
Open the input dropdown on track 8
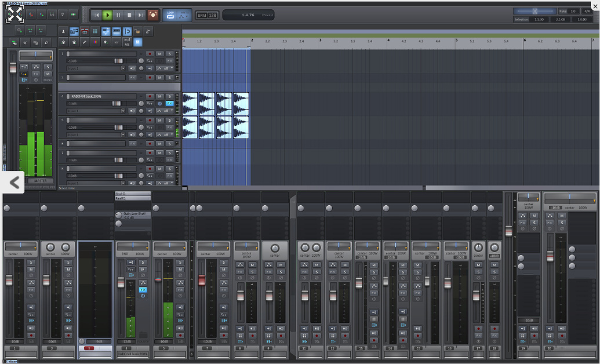96,183
